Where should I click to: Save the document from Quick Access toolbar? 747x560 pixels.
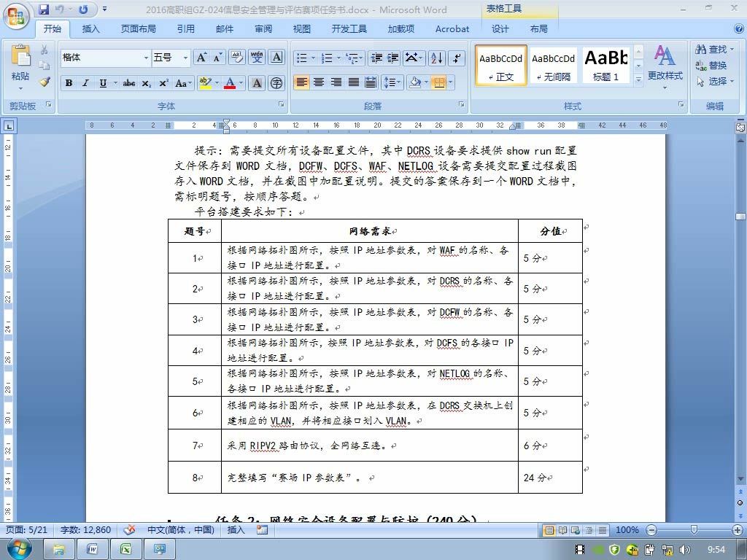coord(44,9)
